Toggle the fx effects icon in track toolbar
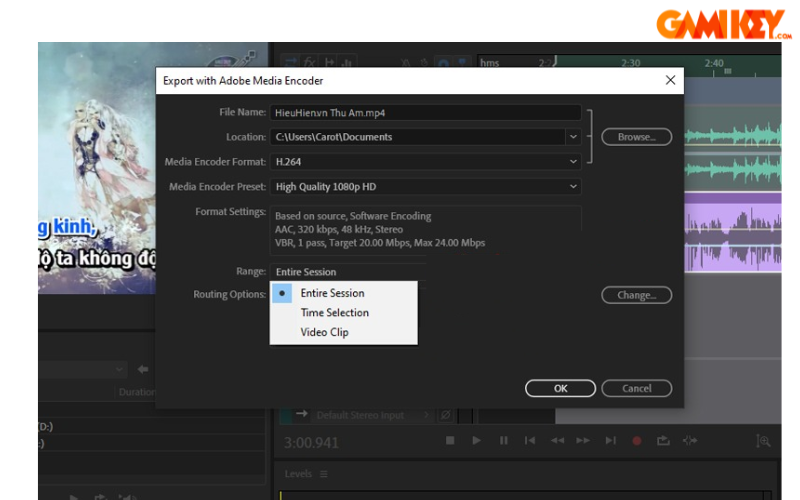800x500 pixels. [x=310, y=62]
